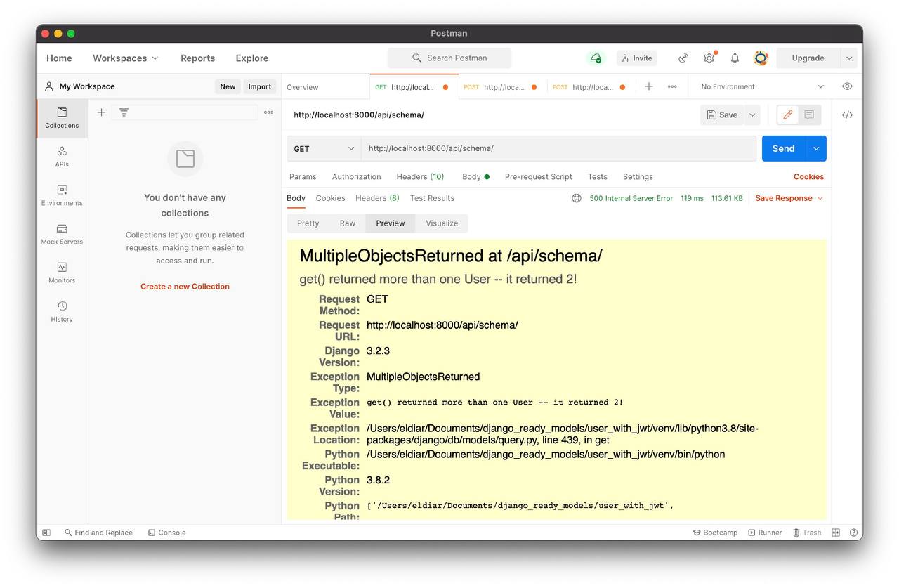Click the sync status cloud icon
Screen dimensions: 899x588
tap(596, 58)
